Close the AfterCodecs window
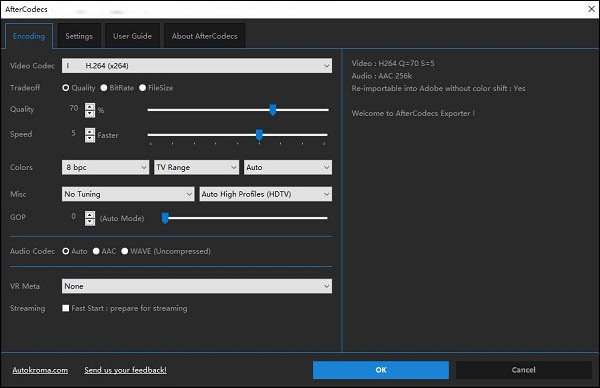600x388 pixels. point(591,9)
